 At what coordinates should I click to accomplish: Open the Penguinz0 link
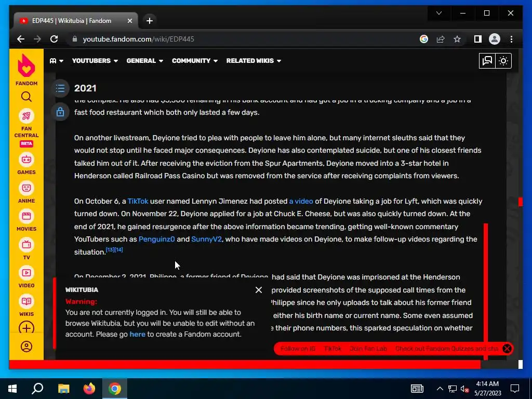tap(157, 239)
